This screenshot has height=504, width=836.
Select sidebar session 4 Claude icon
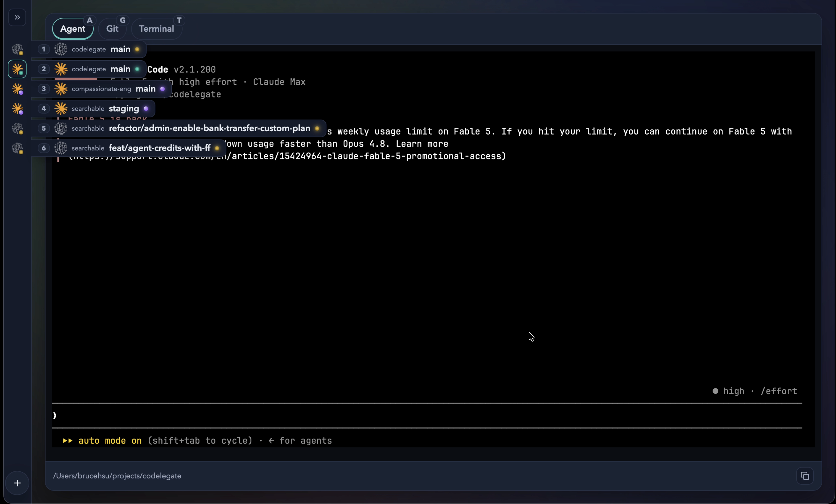point(17,108)
